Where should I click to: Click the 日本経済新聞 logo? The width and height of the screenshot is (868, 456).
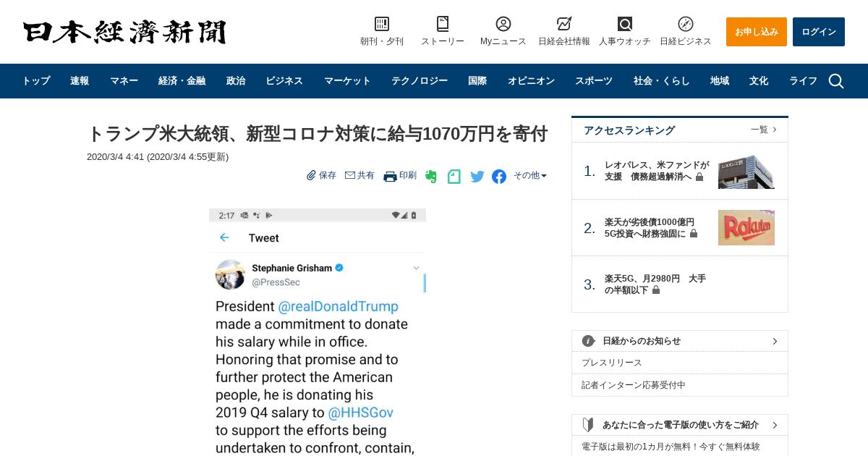(x=124, y=33)
